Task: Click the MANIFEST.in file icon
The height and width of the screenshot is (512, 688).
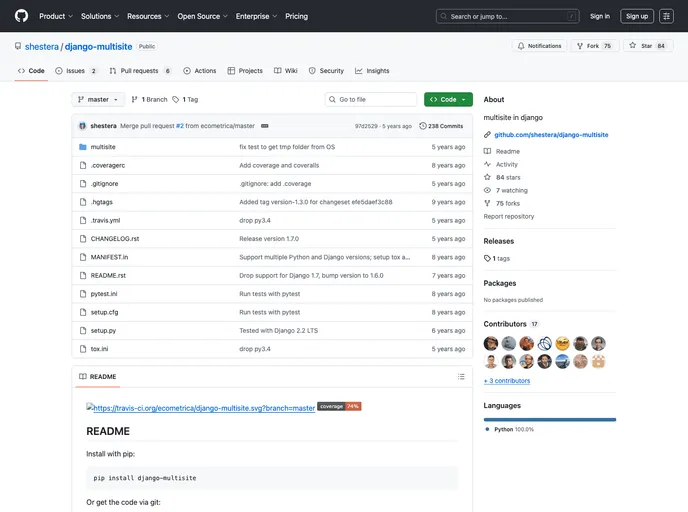Action: coord(83,257)
